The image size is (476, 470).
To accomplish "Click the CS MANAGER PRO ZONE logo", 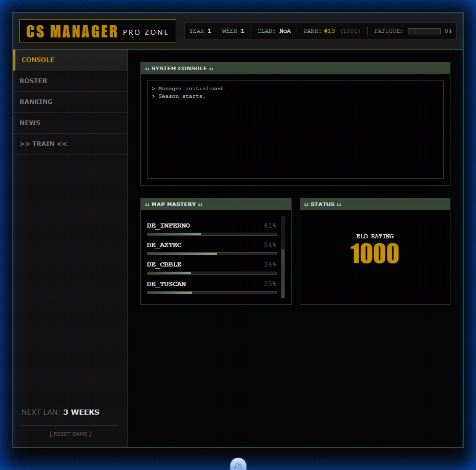I will click(x=97, y=31).
